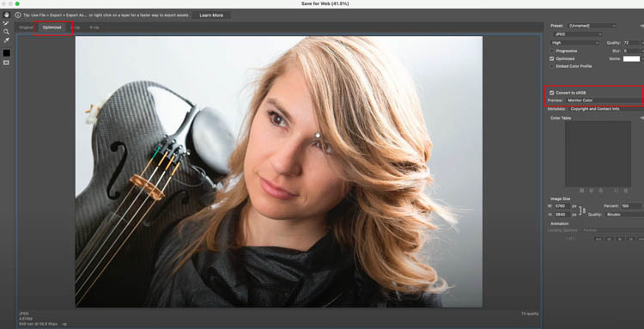Switch to the Original tab

(27, 27)
